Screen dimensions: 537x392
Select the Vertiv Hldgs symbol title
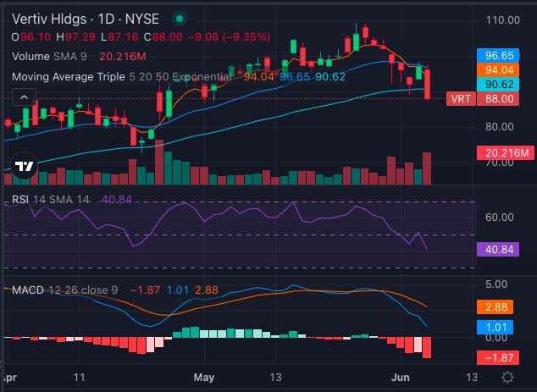[86, 19]
